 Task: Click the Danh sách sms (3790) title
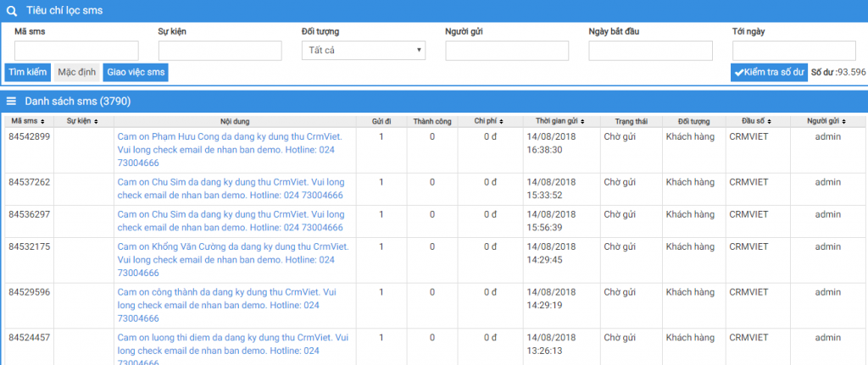(77, 102)
